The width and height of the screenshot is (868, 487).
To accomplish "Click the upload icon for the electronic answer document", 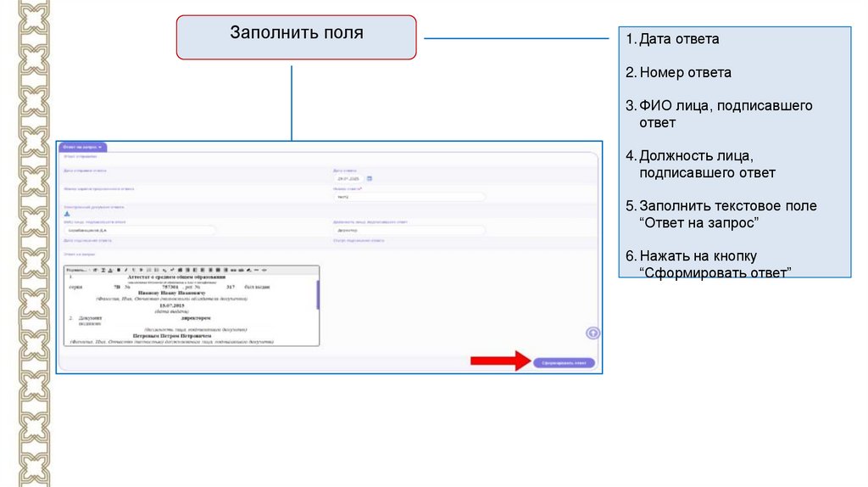I will coord(67,214).
